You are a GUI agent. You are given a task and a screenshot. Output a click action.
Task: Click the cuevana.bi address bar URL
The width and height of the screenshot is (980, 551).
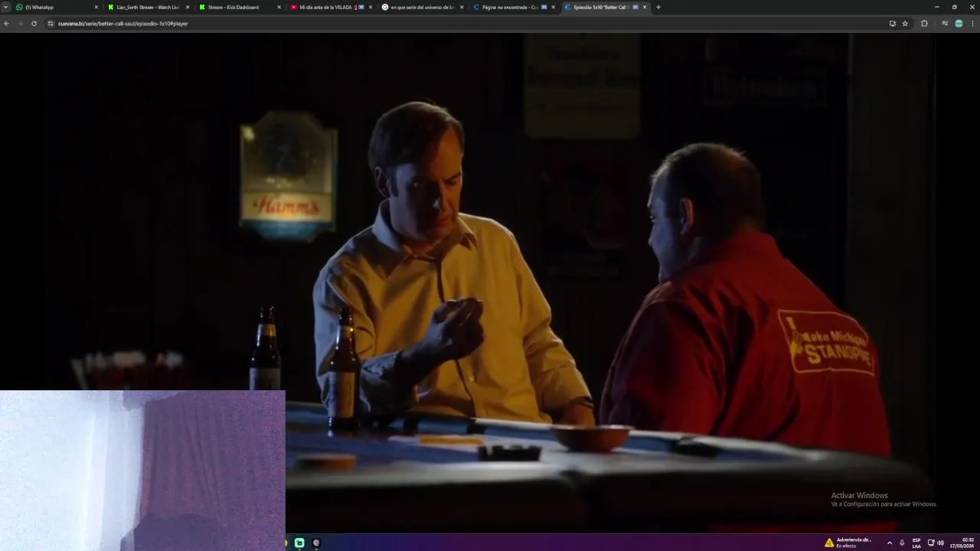point(123,24)
